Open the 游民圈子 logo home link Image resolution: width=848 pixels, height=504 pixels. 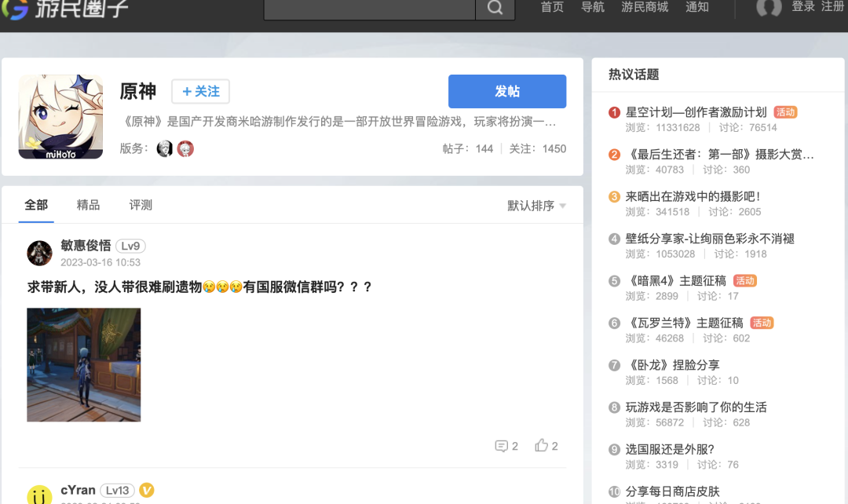(65, 9)
